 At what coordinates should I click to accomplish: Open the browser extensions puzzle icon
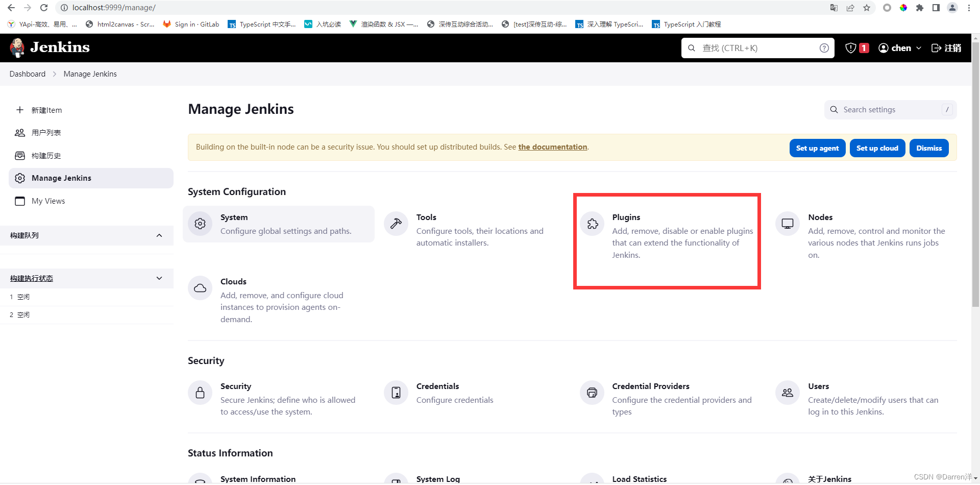pos(920,8)
